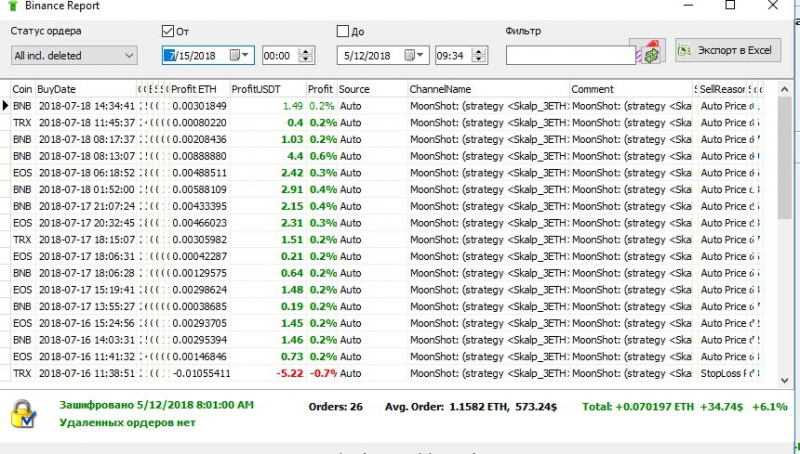Image resolution: width=800 pixels, height=454 pixels.
Task: Enable the До checkbox
Action: coord(343,31)
